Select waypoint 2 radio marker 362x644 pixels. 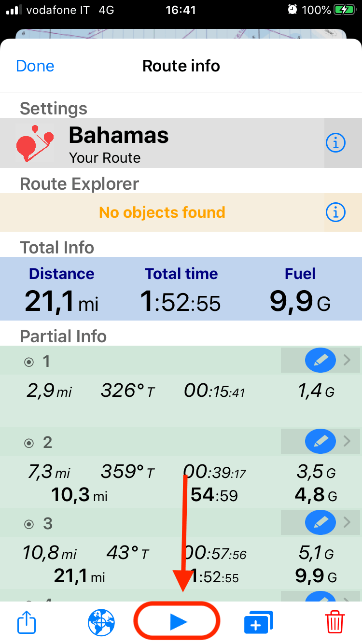tap(29, 443)
